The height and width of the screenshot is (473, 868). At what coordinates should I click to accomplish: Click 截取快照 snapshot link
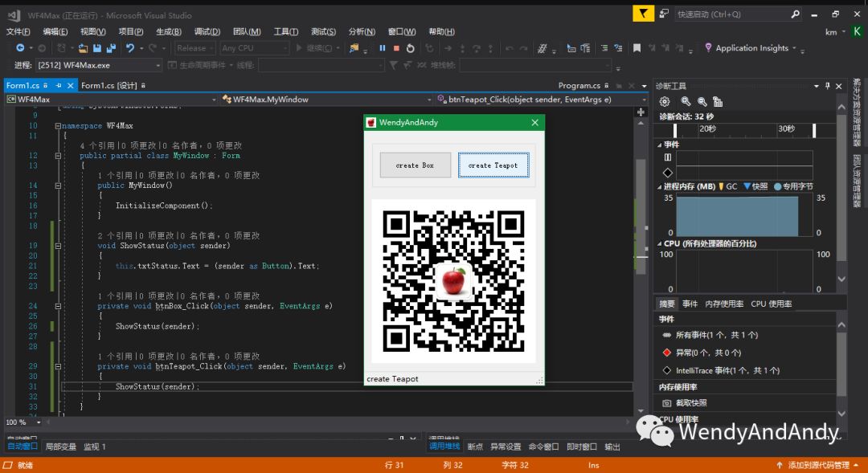(x=691, y=403)
